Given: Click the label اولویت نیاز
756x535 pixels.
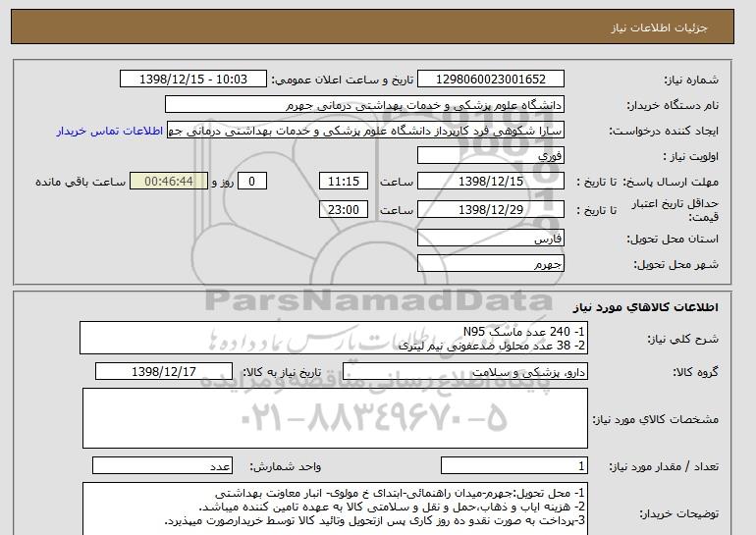Looking at the screenshot, I should (x=691, y=156).
